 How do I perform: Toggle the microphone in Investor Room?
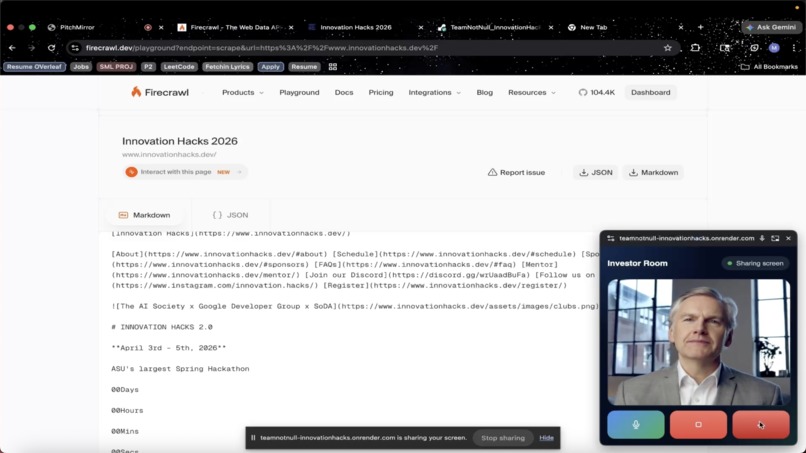636,425
